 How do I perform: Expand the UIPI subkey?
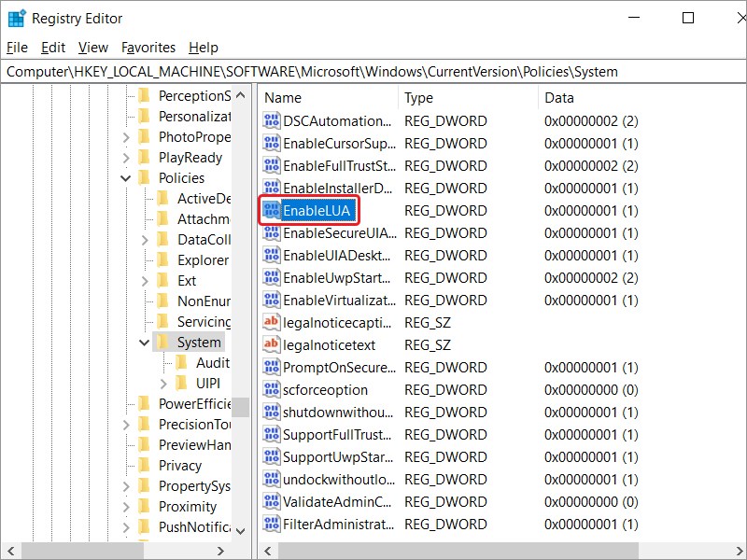[163, 384]
